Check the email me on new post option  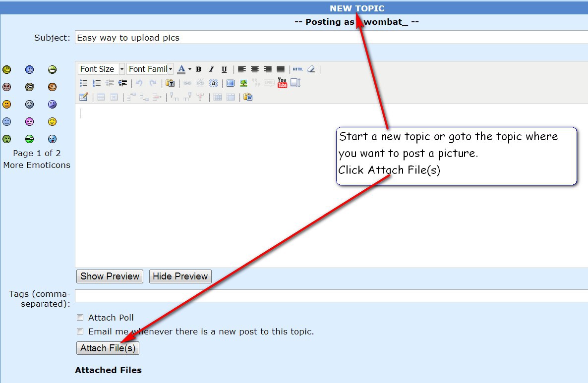(x=80, y=331)
